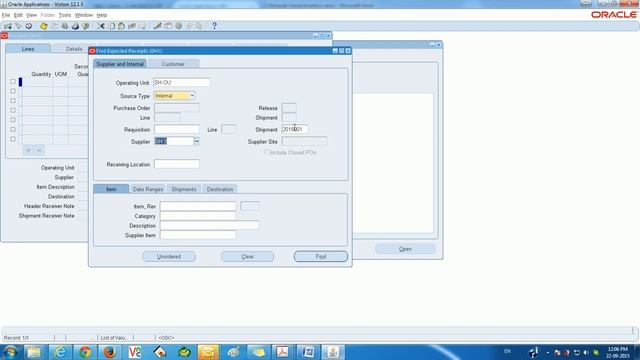Viewport: 640px width, 360px height.
Task: Click the Translations globe toolbar icon
Action: [x=178, y=26]
